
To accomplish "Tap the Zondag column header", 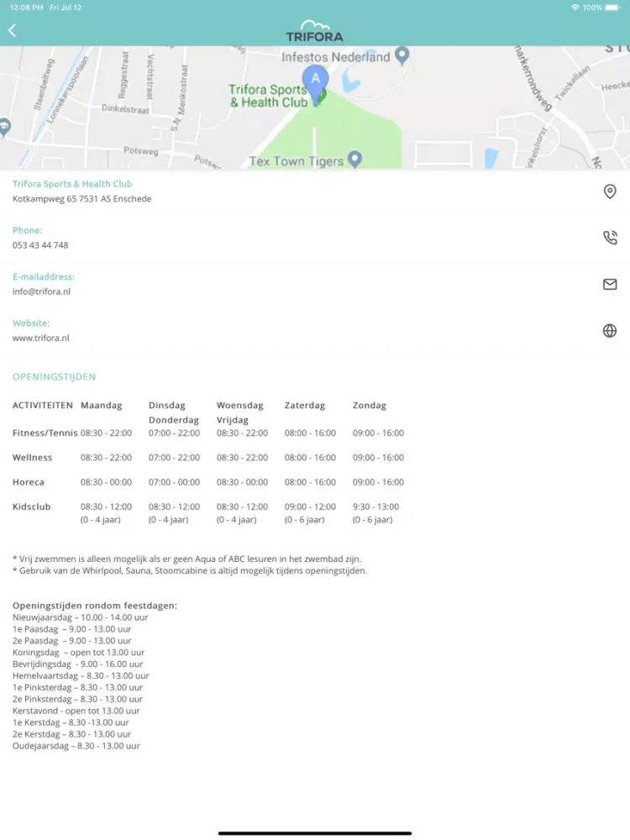I will (x=369, y=406).
